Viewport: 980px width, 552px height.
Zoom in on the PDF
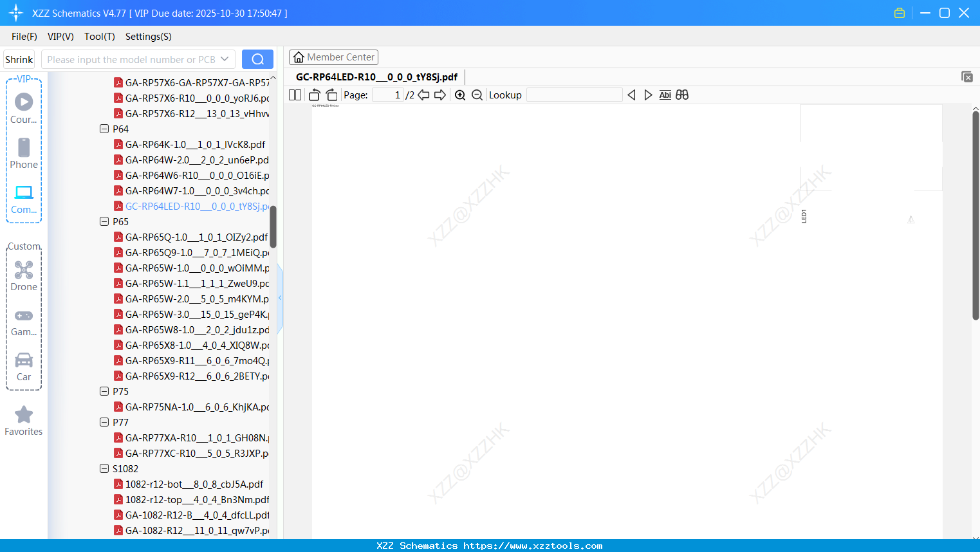(460, 95)
